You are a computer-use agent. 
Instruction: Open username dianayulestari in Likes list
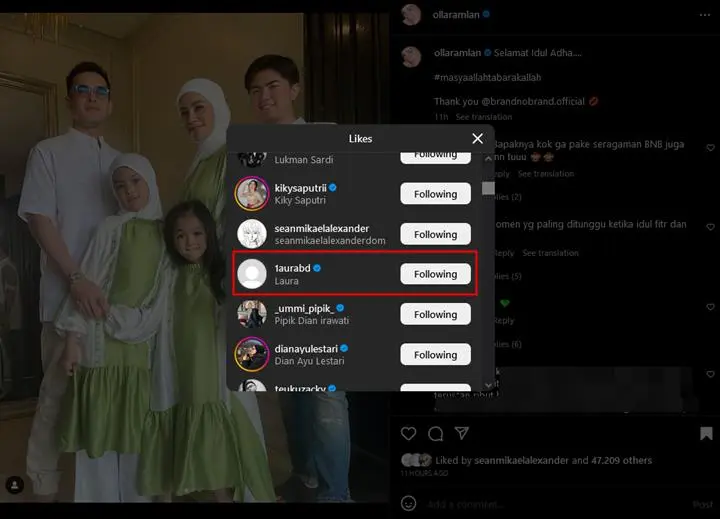coord(306,349)
